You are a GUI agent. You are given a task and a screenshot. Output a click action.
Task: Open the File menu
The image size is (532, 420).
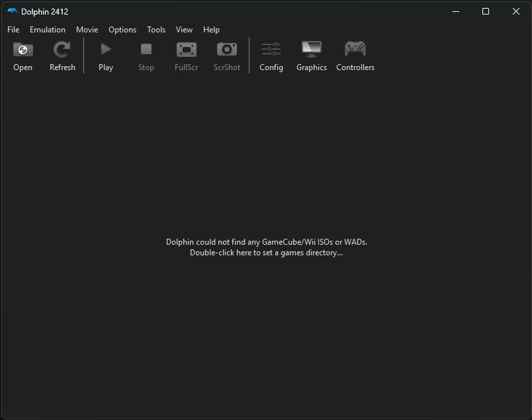13,30
